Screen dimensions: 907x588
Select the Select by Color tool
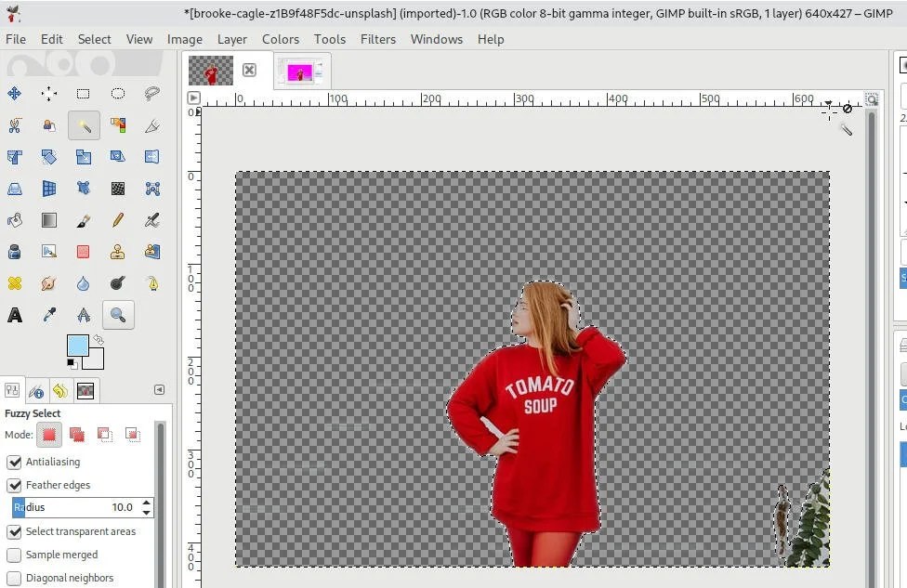(x=118, y=125)
